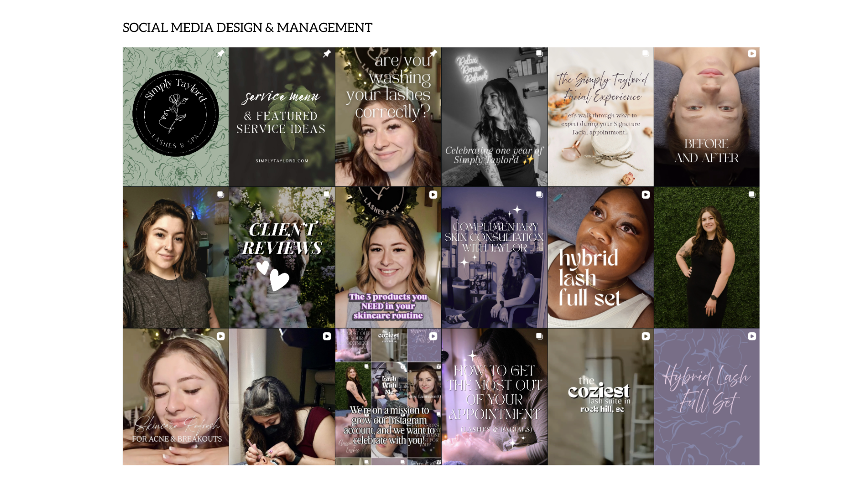Click carousel icon on Celebrating one year post

click(539, 53)
